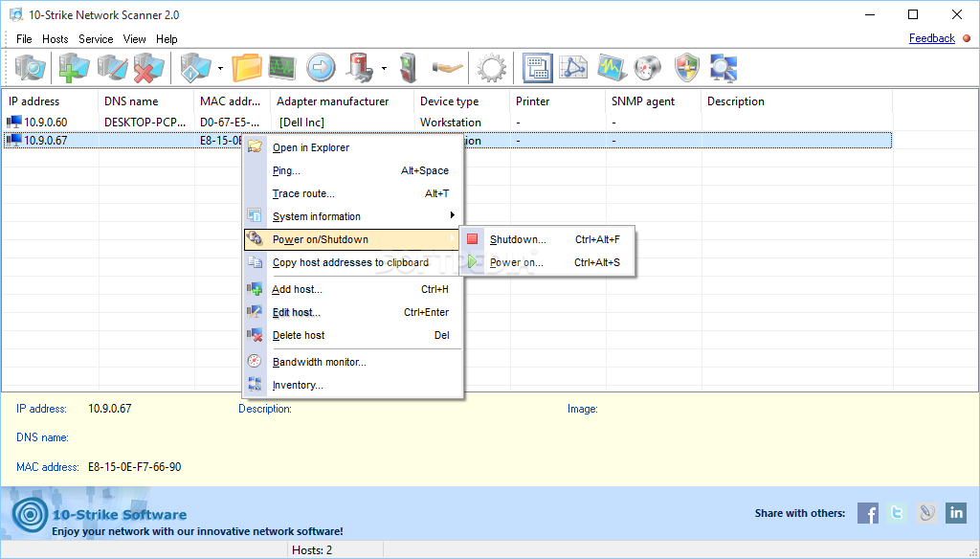Click the traffic light toolbar icon
Image resolution: width=980 pixels, height=559 pixels.
[409, 68]
